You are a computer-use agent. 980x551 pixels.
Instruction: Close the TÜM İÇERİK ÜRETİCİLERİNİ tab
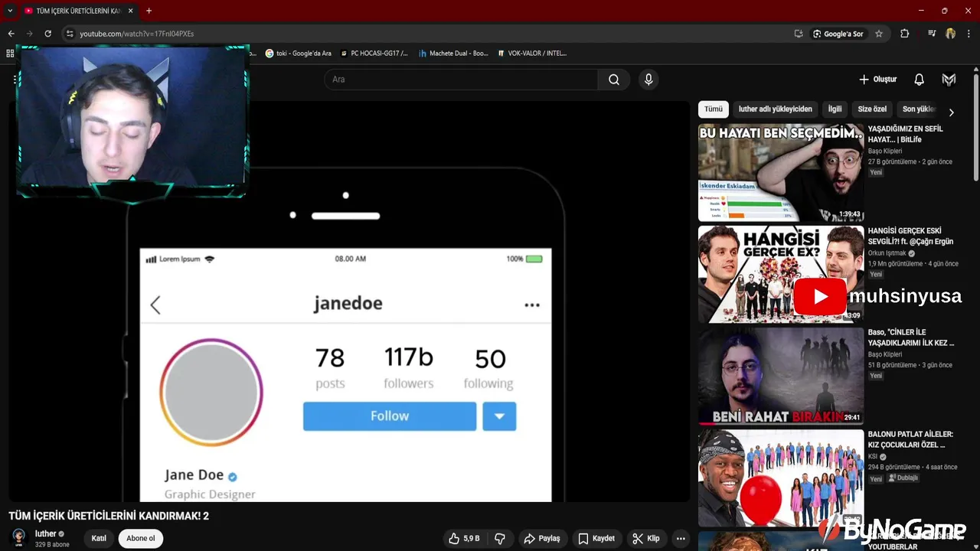click(130, 11)
